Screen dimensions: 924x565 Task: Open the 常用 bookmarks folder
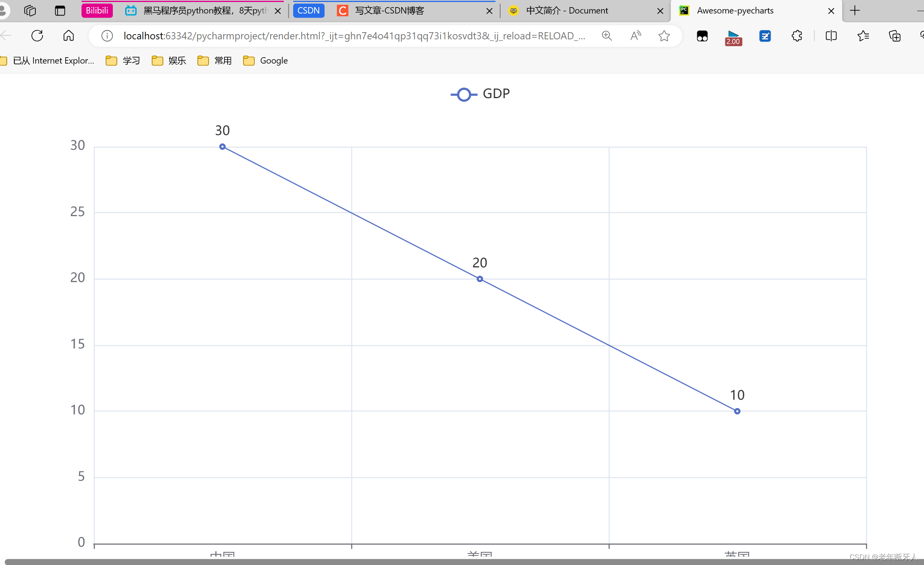coord(215,60)
